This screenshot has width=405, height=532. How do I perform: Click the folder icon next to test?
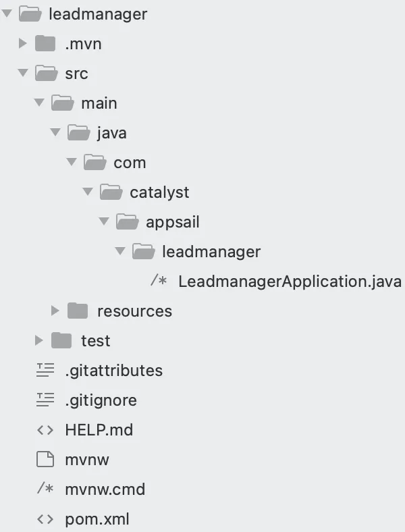click(x=61, y=341)
